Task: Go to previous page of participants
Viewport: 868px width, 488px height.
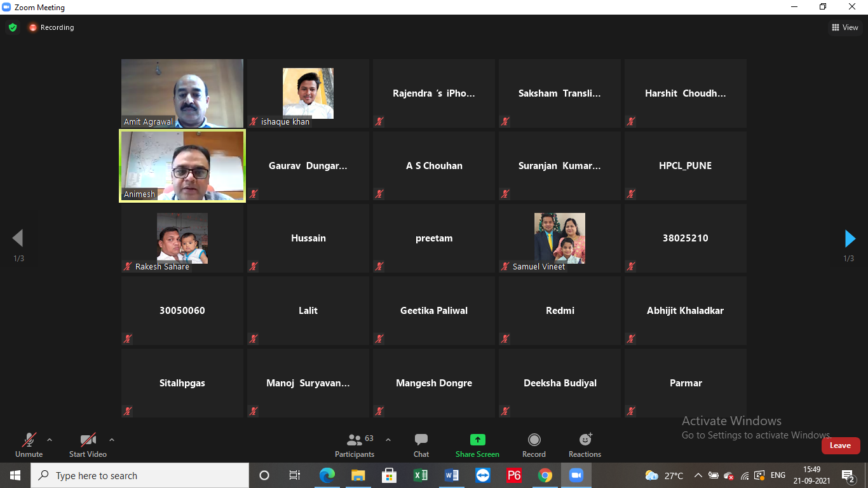Action: 18,239
